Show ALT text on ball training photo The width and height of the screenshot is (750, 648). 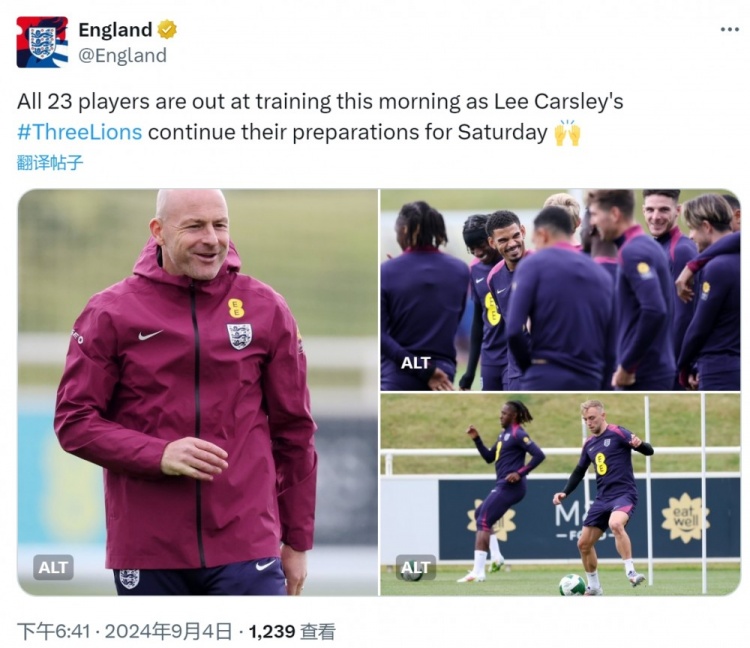coord(416,567)
